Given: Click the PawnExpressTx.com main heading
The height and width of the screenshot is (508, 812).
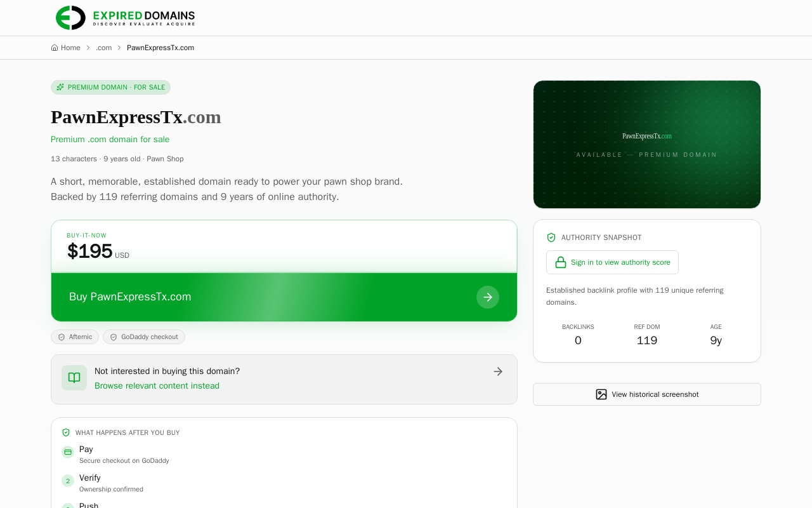Looking at the screenshot, I should tap(136, 117).
